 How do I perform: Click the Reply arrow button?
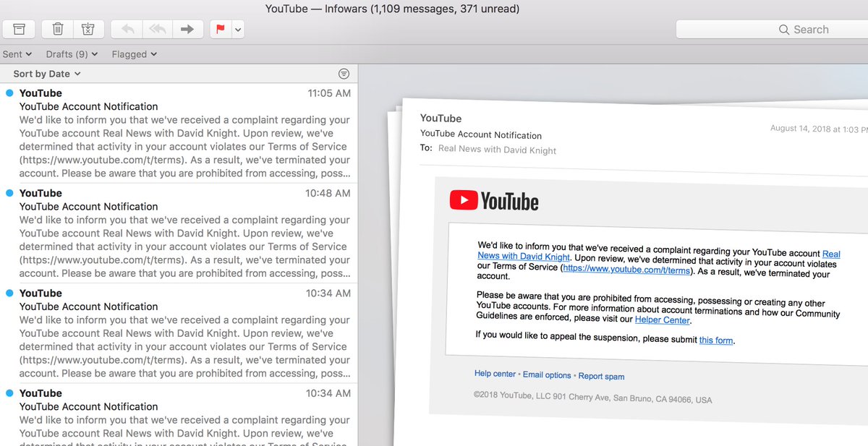128,29
